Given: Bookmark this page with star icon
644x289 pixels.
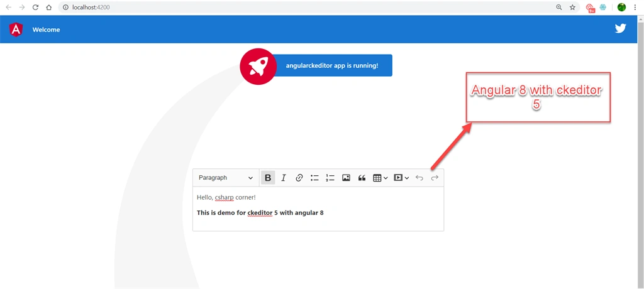Looking at the screenshot, I should [572, 8].
